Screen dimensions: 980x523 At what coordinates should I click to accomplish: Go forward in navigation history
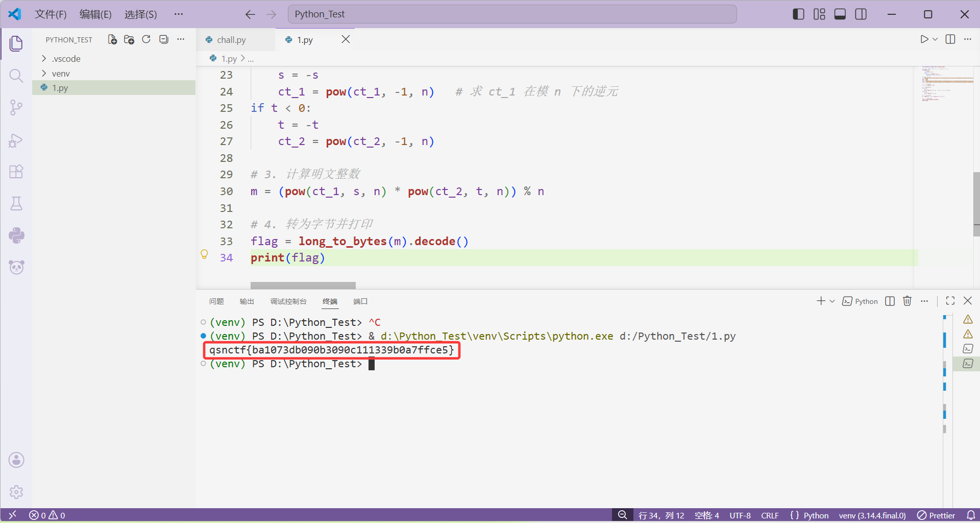pos(271,14)
